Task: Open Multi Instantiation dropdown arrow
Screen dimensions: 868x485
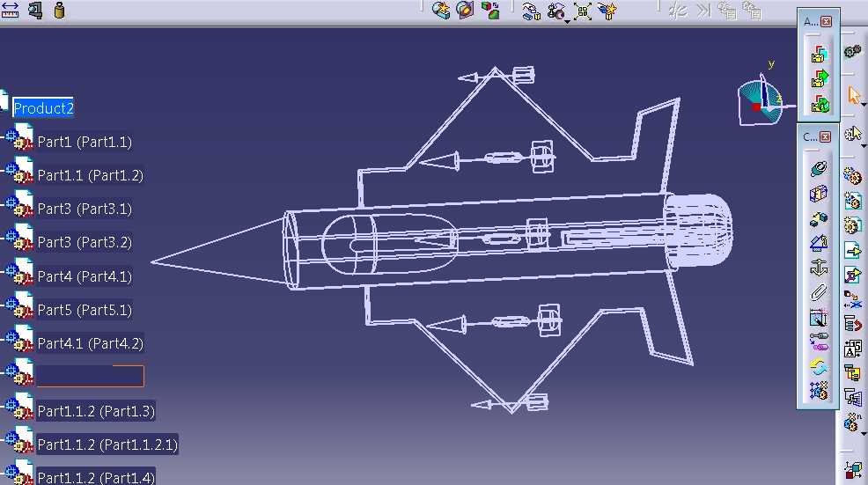Action: click(864, 434)
